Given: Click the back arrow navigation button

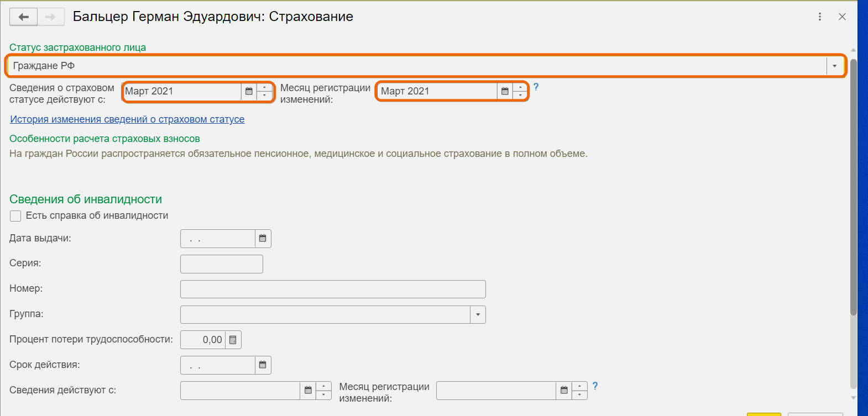Looking at the screenshot, I should pos(23,17).
